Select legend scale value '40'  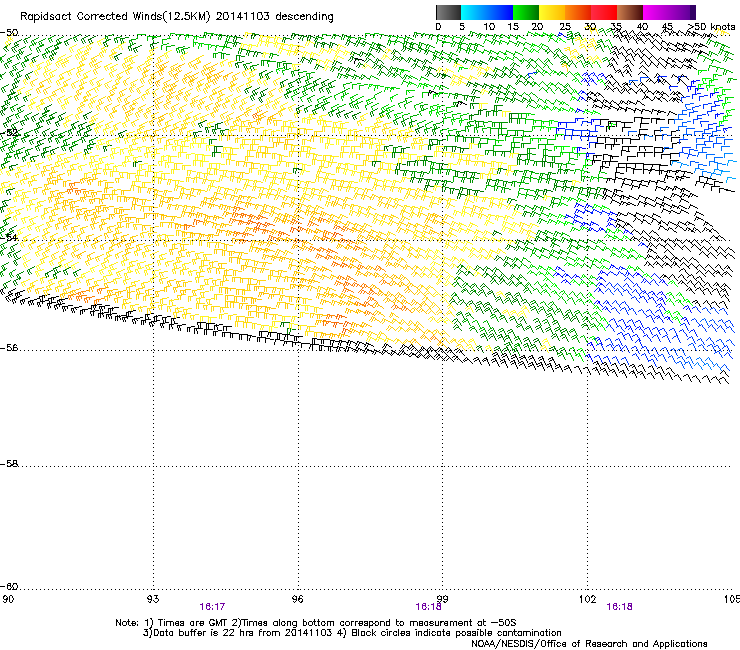tap(642, 27)
